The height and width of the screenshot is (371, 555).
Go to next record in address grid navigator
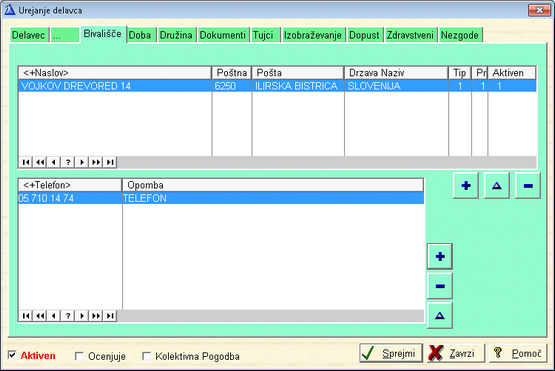tap(82, 162)
